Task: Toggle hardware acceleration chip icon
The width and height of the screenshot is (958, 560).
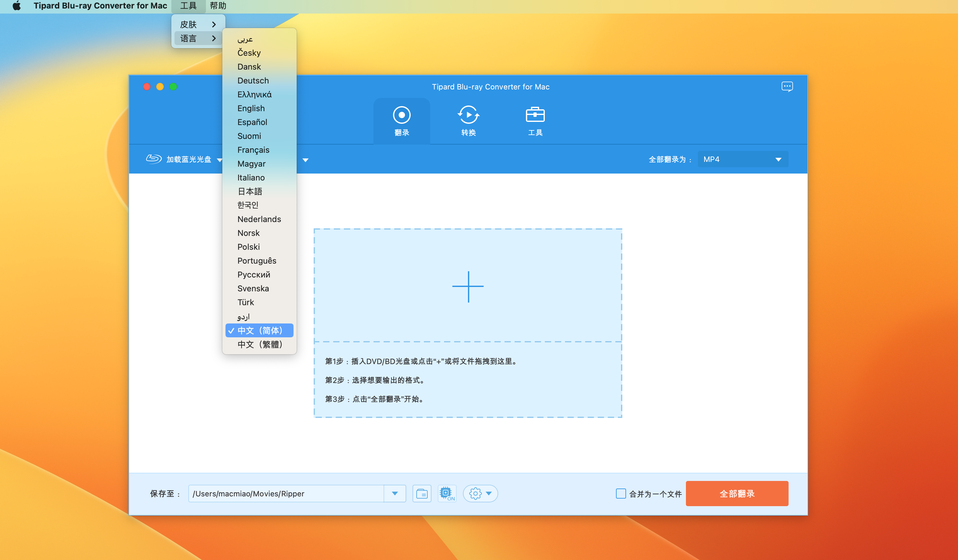Action: point(446,494)
